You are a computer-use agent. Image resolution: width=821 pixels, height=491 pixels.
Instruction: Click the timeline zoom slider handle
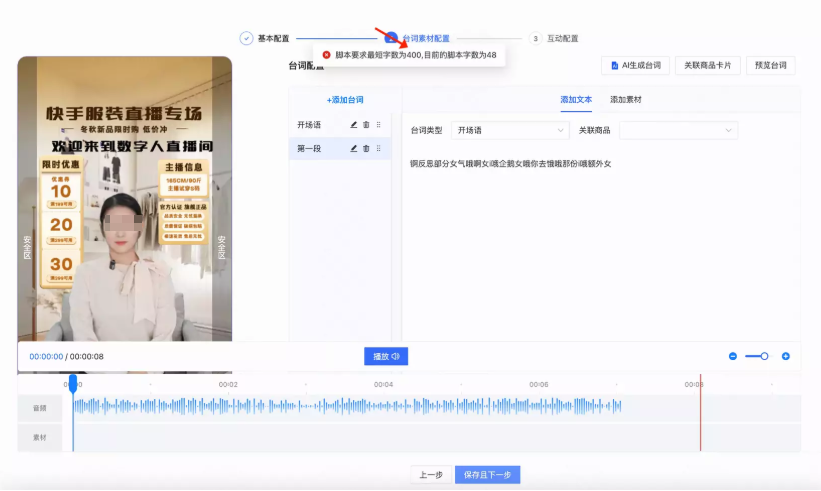point(764,356)
